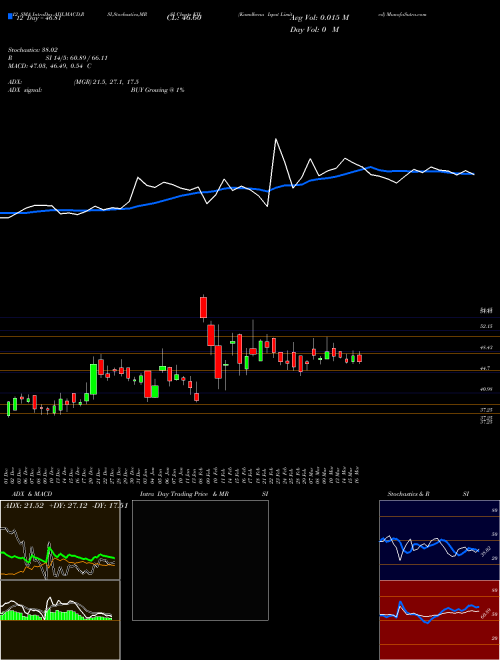Click the 'CL: 46.60' closing price text
The width and height of the screenshot is (500, 660).
184,18
